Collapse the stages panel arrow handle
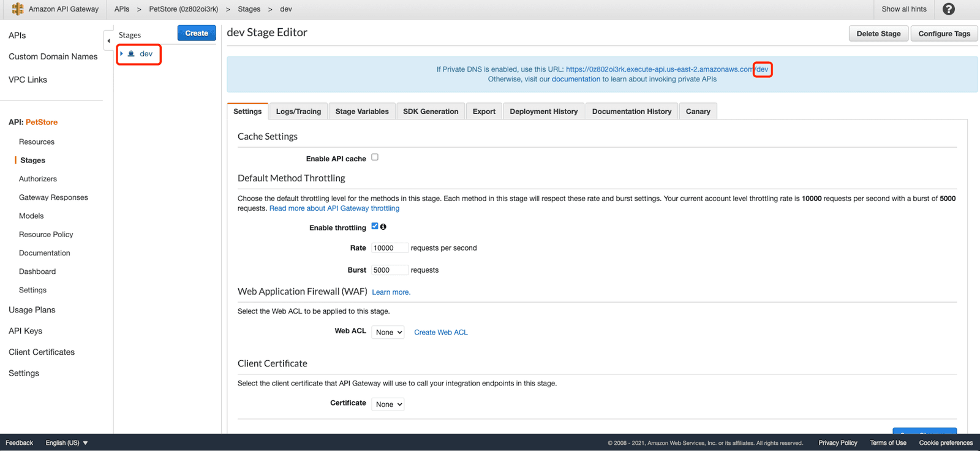This screenshot has width=980, height=451. click(108, 41)
